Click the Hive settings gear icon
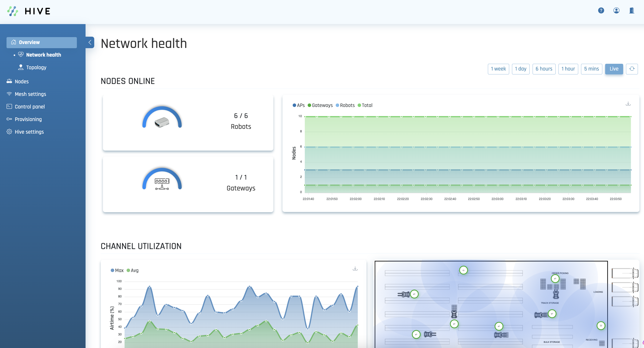644x348 pixels. [x=9, y=132]
